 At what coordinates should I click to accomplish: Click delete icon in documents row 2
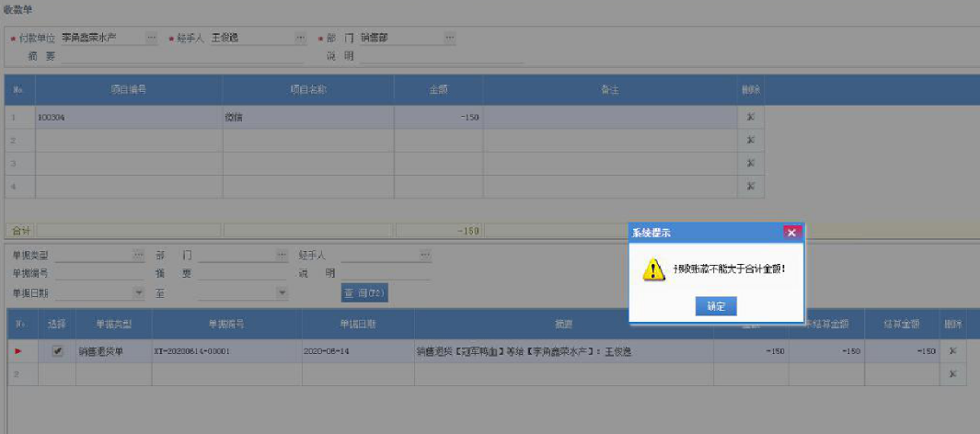pos(952,374)
